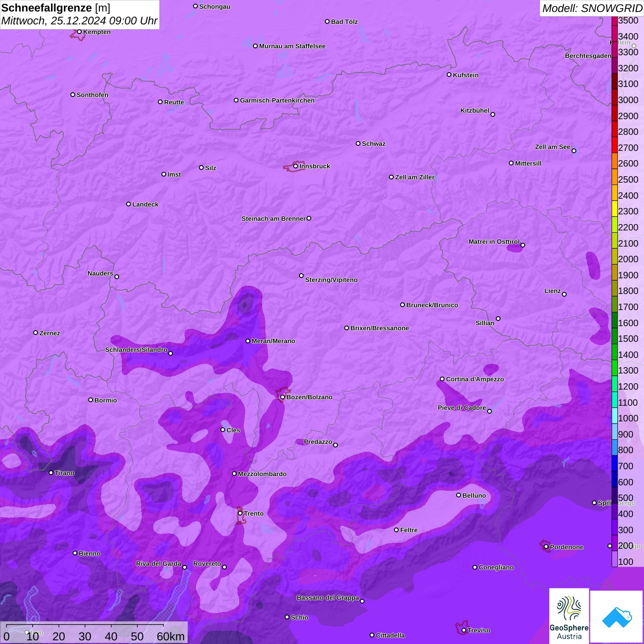Click the light purple 100 legend swatch
This screenshot has height=644, width=644.
[614, 559]
